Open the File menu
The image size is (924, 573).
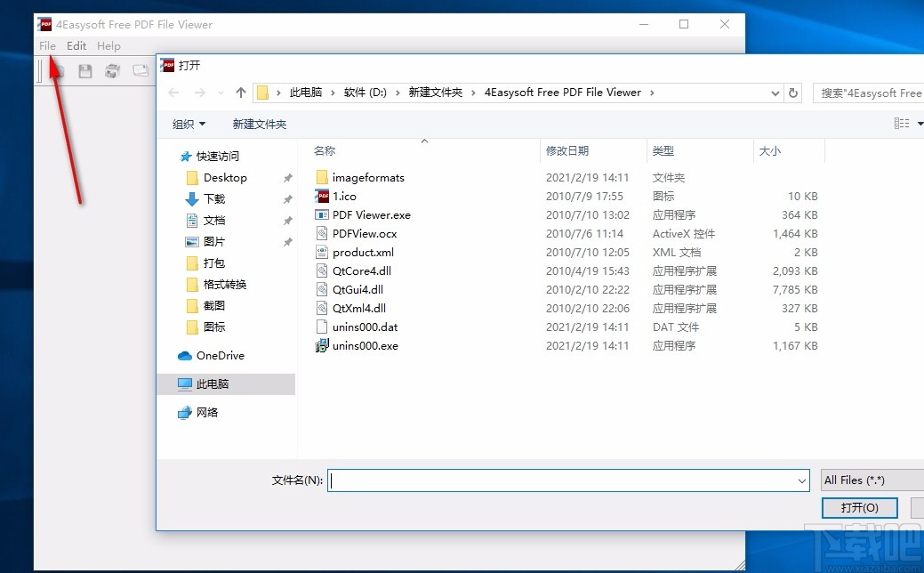[x=47, y=45]
